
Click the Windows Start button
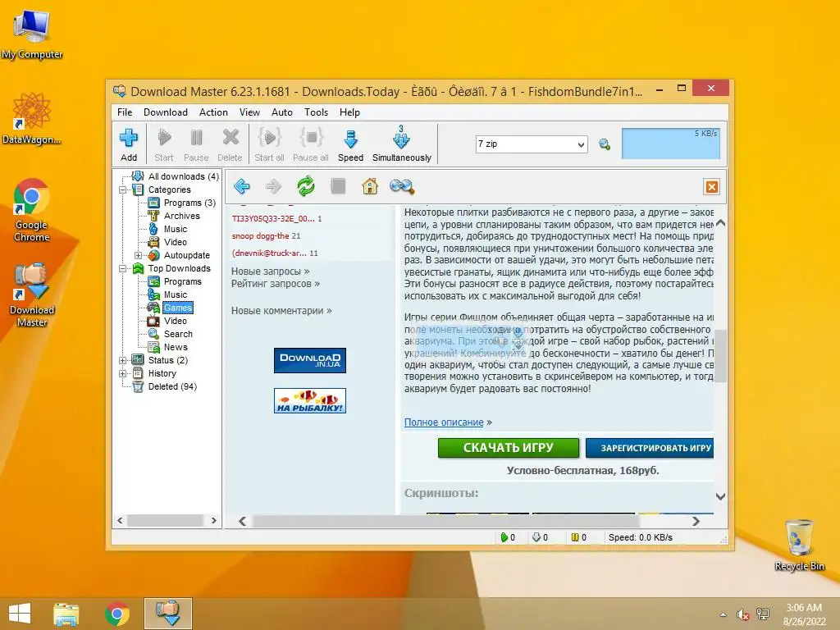click(20, 614)
